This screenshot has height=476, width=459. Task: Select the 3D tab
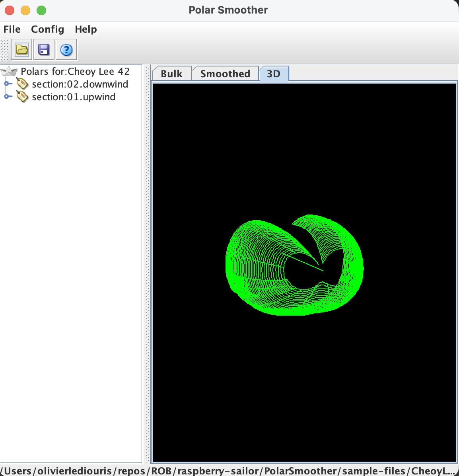(274, 74)
